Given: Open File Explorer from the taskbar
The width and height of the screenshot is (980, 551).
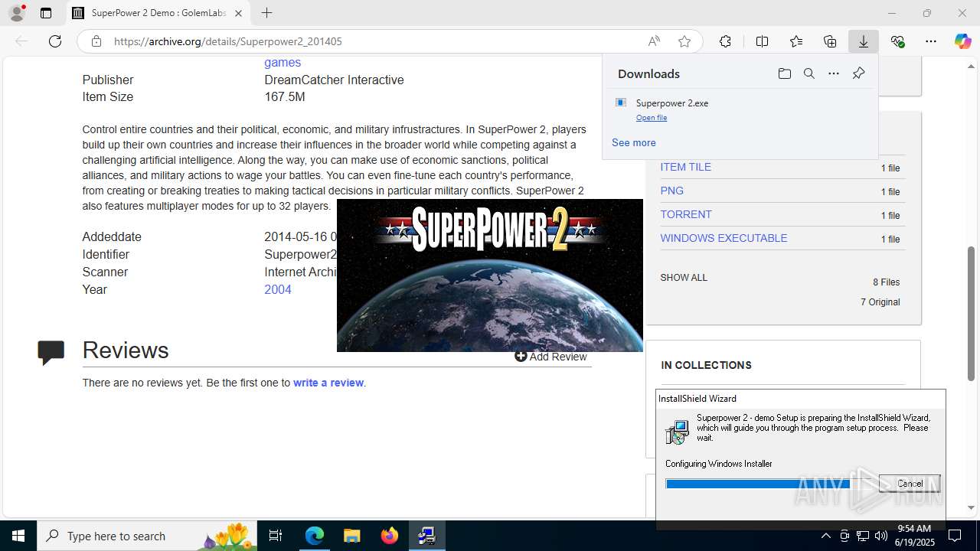Looking at the screenshot, I should [x=351, y=536].
